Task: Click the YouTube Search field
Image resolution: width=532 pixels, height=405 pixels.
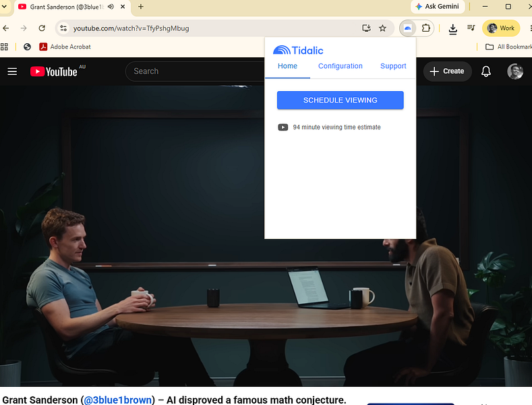Action: 195,72
